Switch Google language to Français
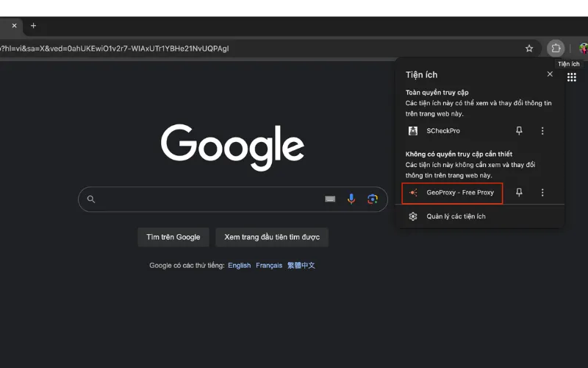Screen dimensions: 588x368 pos(269,266)
